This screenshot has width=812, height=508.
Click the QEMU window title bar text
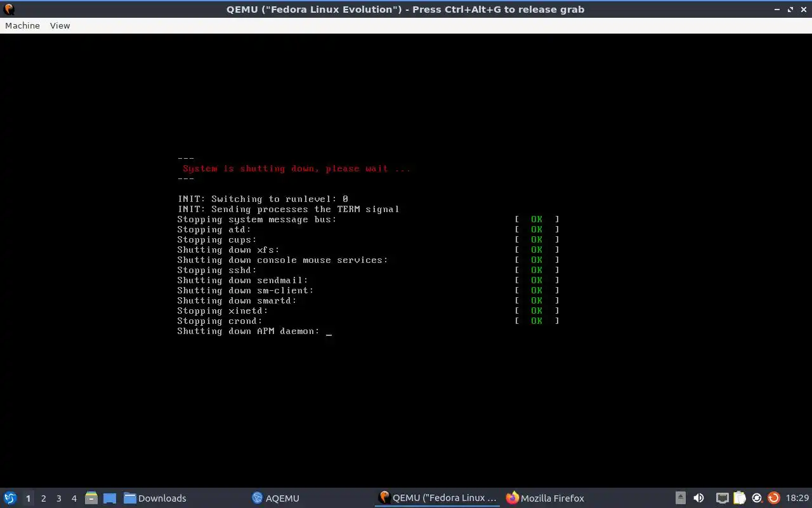coord(405,10)
